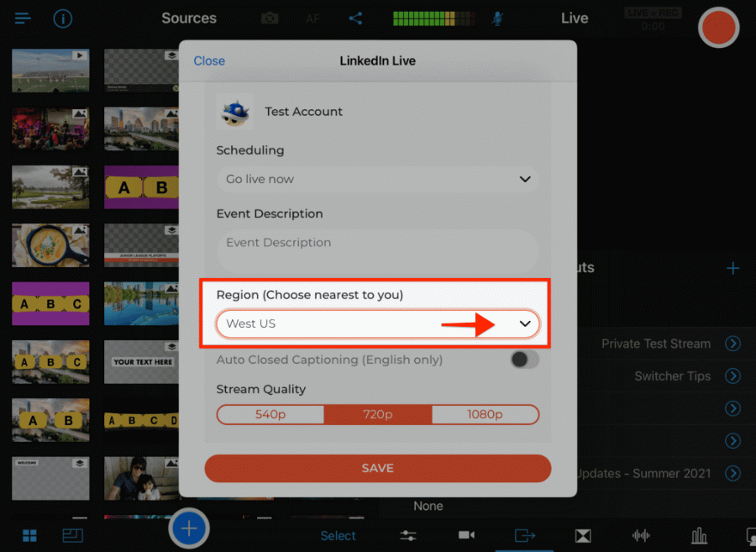Add a new output with plus icon

pos(732,268)
